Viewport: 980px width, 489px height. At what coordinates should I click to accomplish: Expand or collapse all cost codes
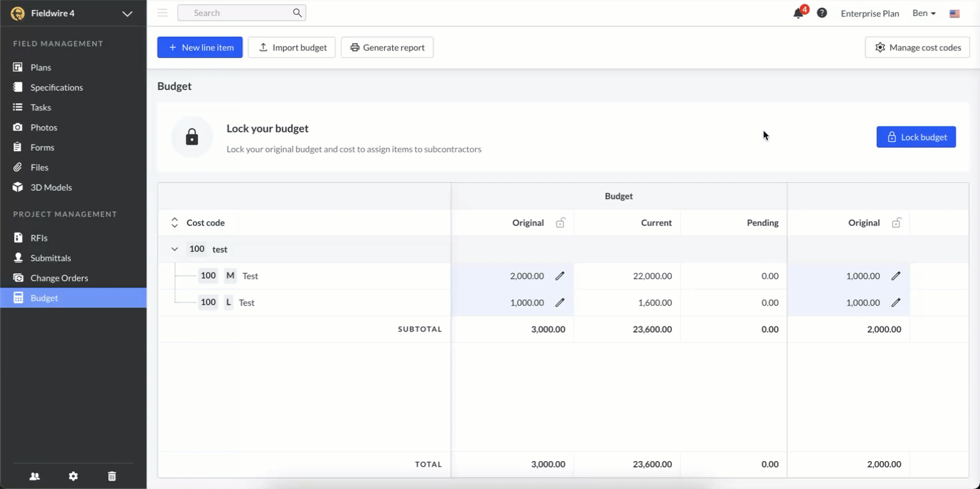pyautogui.click(x=175, y=223)
